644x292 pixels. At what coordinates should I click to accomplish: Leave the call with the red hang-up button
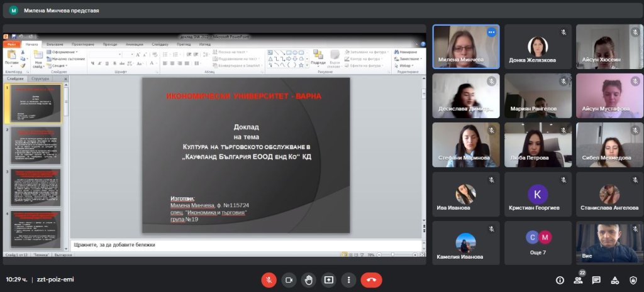click(x=371, y=280)
